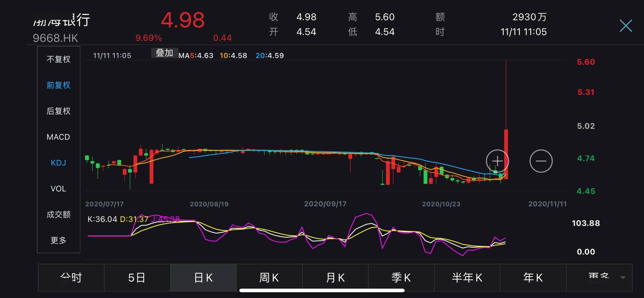
Task: Select 不复权 price adjustment option
Action: click(58, 59)
